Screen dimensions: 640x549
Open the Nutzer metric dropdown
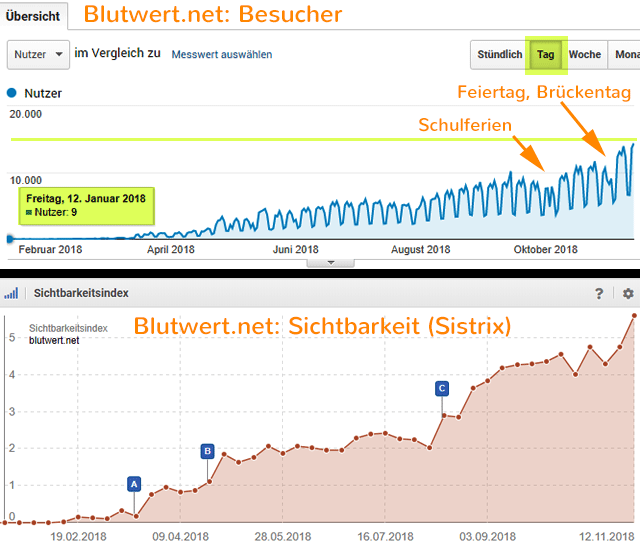pos(38,54)
